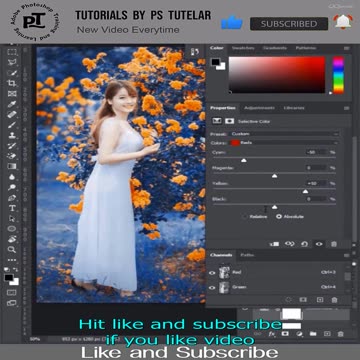Screen dimensions: 360x360
Task: Select the Quick Selection tool
Action: [x=12, y=73]
